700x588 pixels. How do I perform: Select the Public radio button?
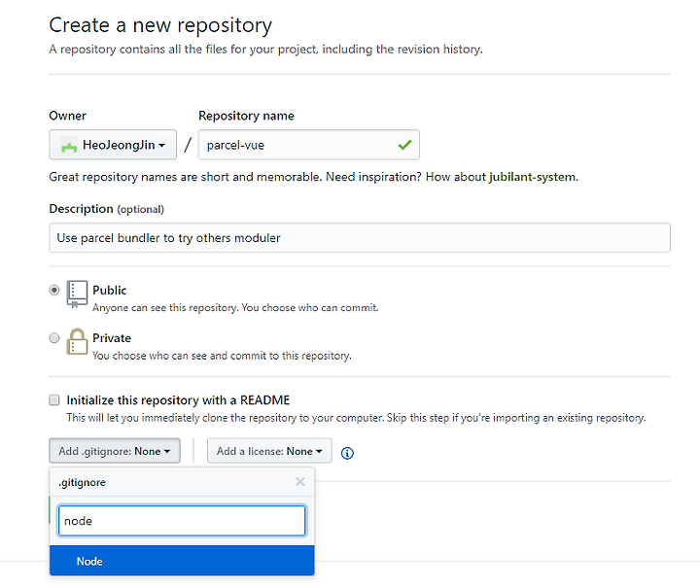54,291
